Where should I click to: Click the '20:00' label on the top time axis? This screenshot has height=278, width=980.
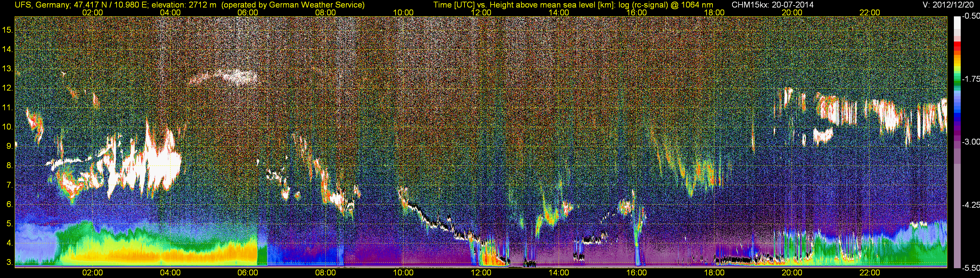[792, 12]
